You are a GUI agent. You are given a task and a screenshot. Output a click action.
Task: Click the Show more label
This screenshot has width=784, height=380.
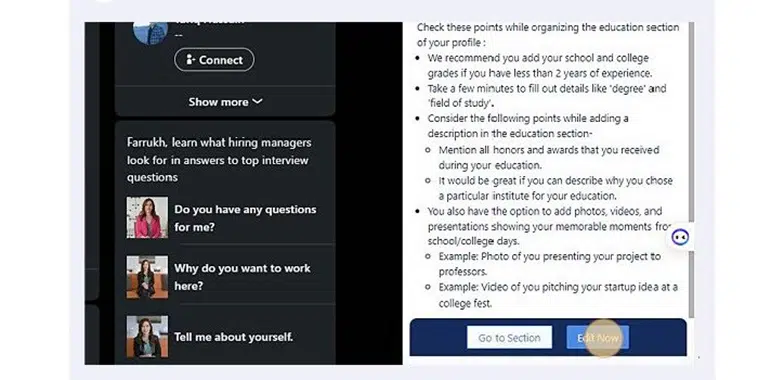pos(218,102)
